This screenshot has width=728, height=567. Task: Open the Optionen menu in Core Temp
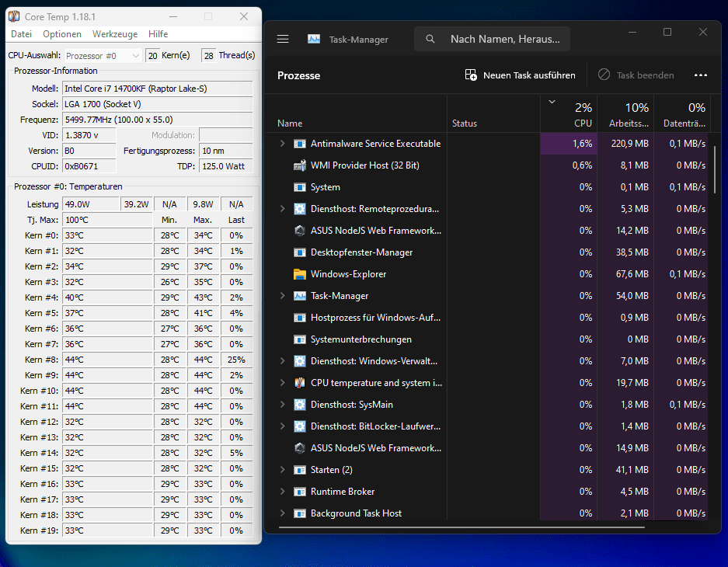62,34
